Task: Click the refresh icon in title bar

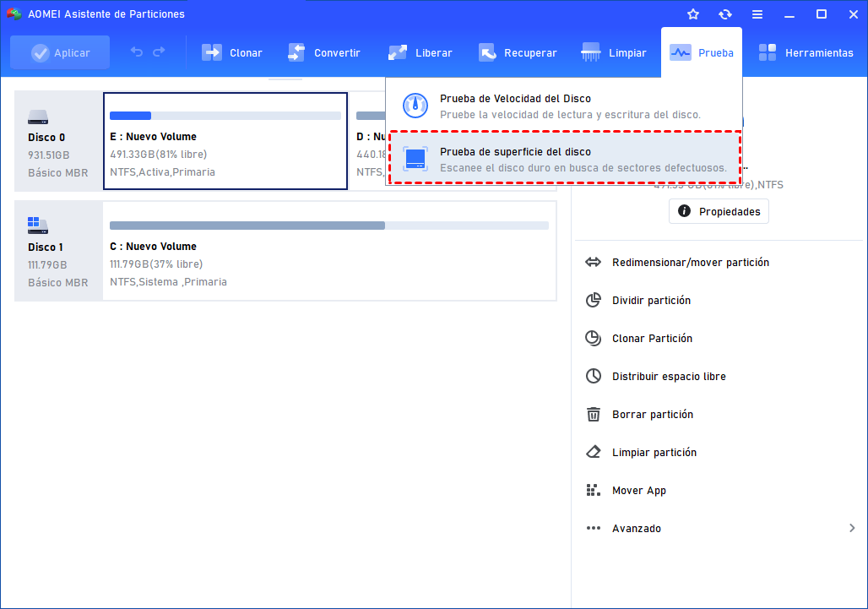Action: [x=725, y=14]
